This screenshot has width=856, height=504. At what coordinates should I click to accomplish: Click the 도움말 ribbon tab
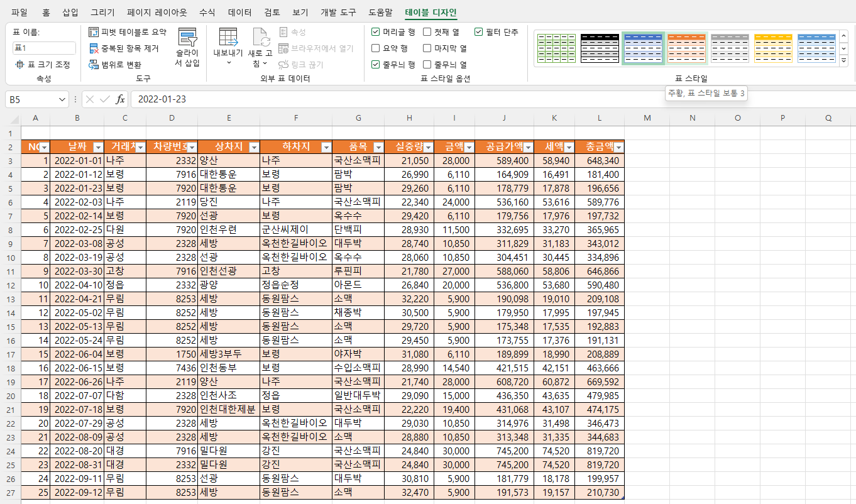(x=380, y=12)
